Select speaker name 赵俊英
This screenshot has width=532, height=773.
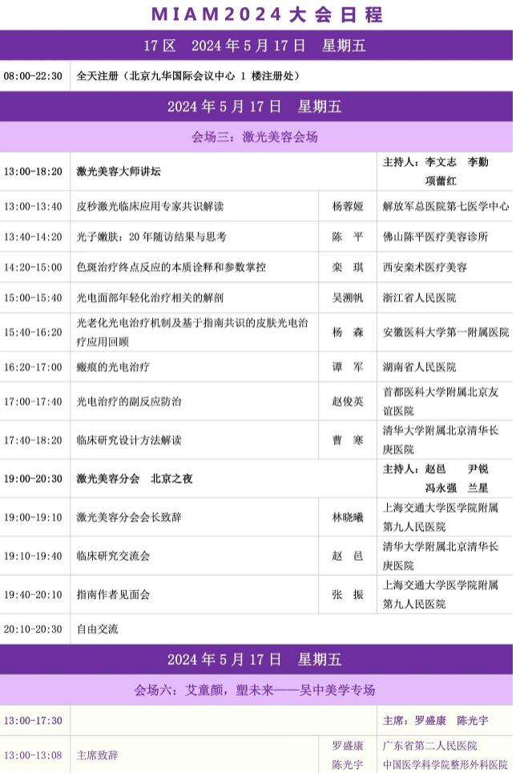pyautogui.click(x=348, y=401)
